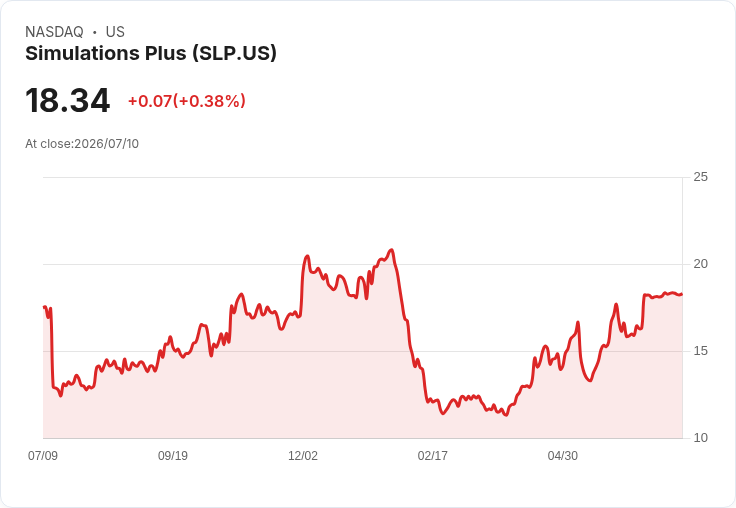Click the 20 y-axis price label
Image resolution: width=736 pixels, height=508 pixels.
point(700,264)
